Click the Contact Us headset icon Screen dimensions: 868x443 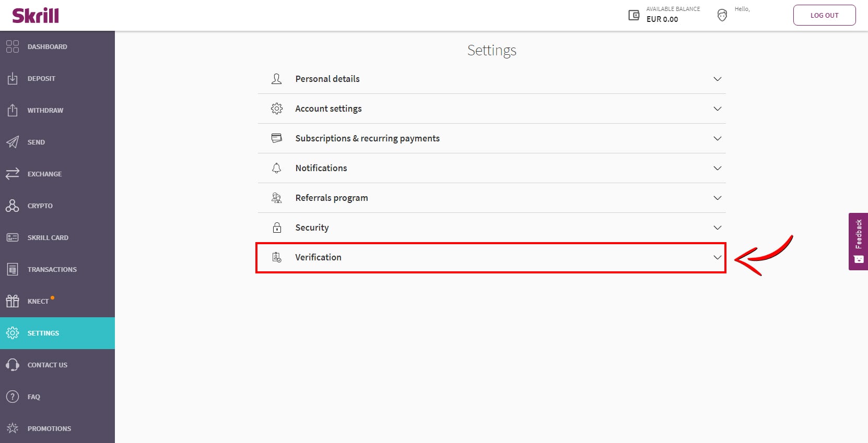pyautogui.click(x=13, y=365)
